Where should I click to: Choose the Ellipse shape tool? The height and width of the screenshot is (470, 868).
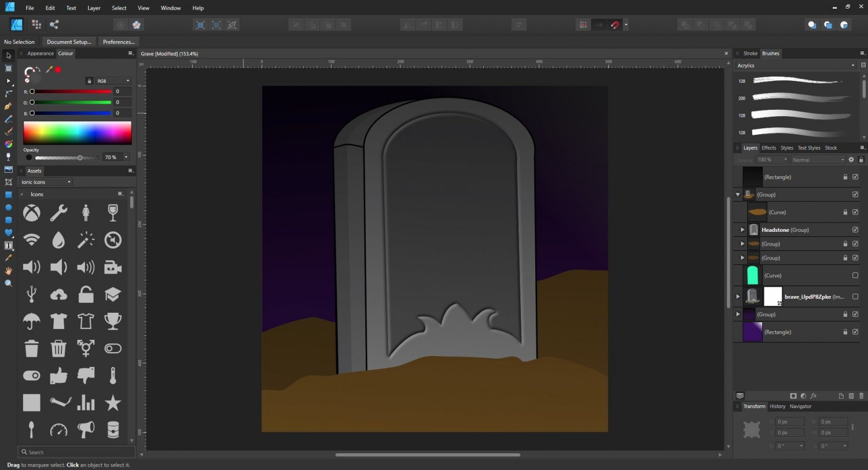(8, 206)
